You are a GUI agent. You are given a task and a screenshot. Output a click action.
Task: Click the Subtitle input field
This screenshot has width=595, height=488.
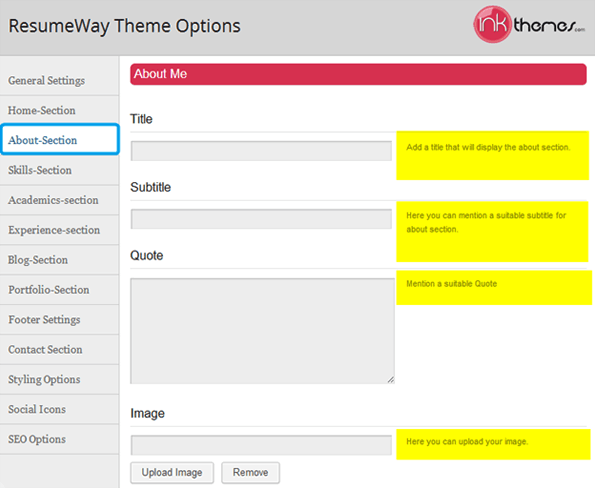pyautogui.click(x=261, y=219)
